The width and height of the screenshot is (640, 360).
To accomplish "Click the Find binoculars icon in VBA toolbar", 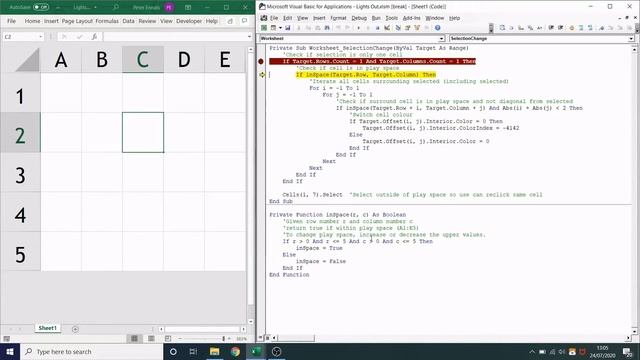I will (x=327, y=28).
